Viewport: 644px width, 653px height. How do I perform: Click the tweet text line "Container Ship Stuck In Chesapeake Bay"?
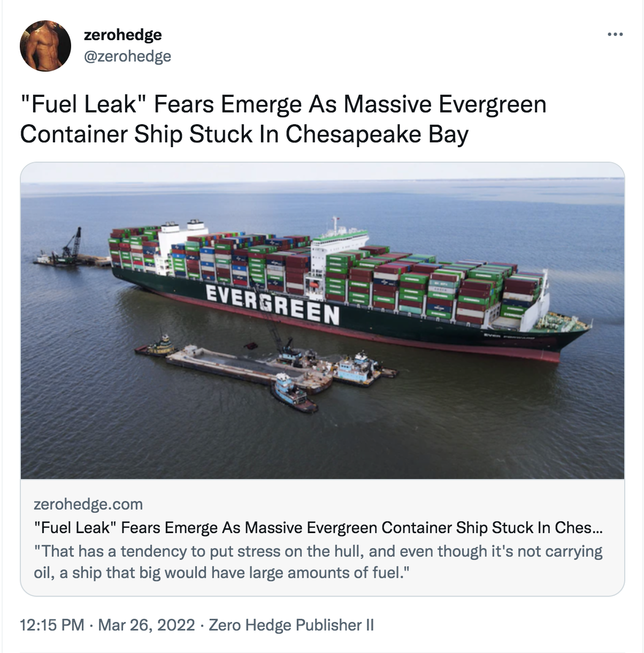click(244, 134)
